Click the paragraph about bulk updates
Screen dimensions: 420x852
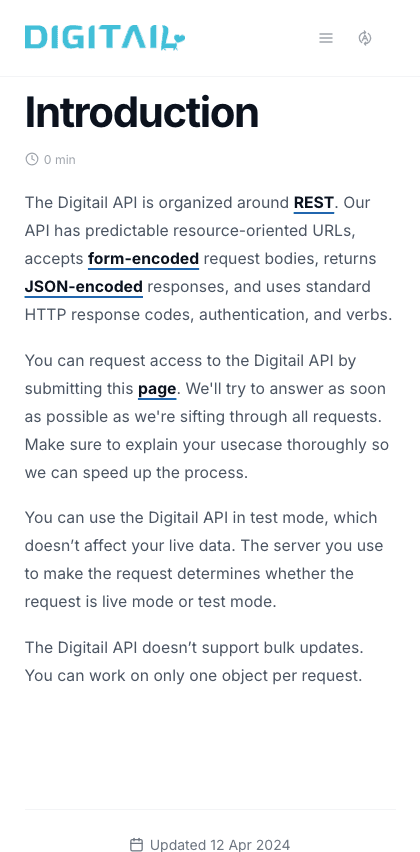(x=194, y=662)
